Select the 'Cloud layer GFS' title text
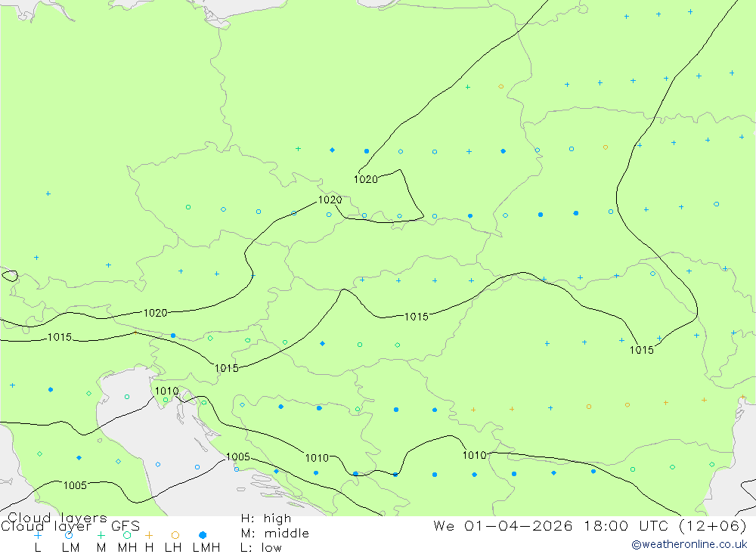The height and width of the screenshot is (554, 756). point(70,526)
